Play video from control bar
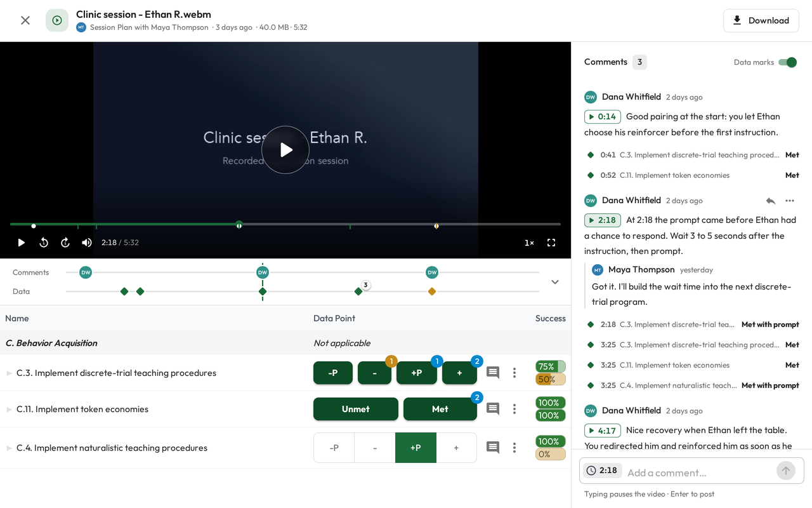 tap(22, 243)
